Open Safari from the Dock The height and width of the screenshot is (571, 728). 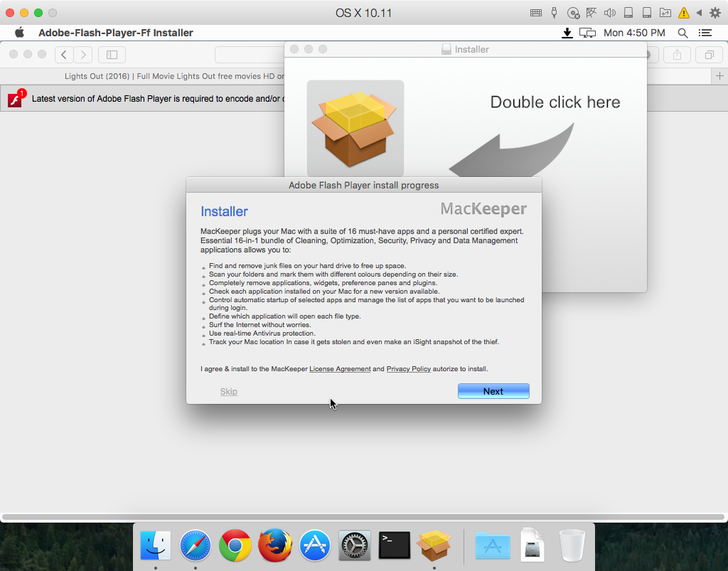click(196, 545)
